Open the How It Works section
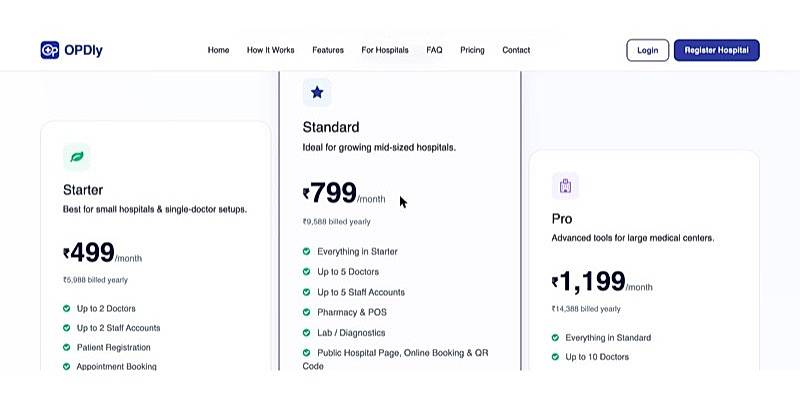 (270, 50)
